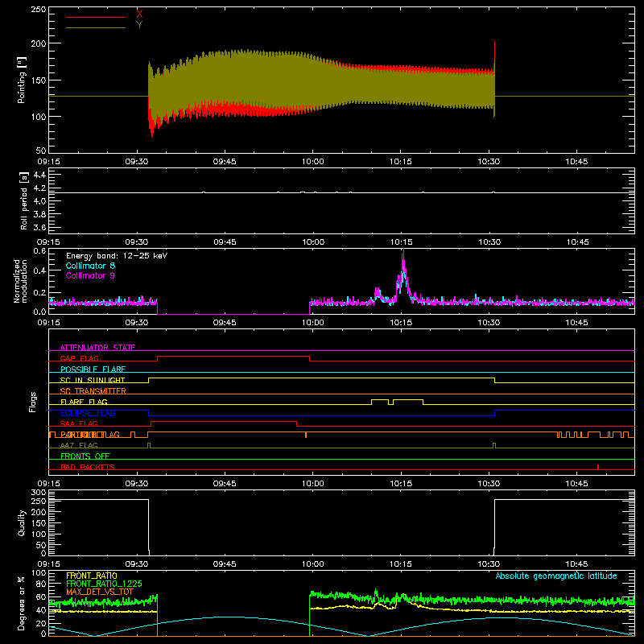Click the ECLIPSE_FLAG label

[88, 413]
